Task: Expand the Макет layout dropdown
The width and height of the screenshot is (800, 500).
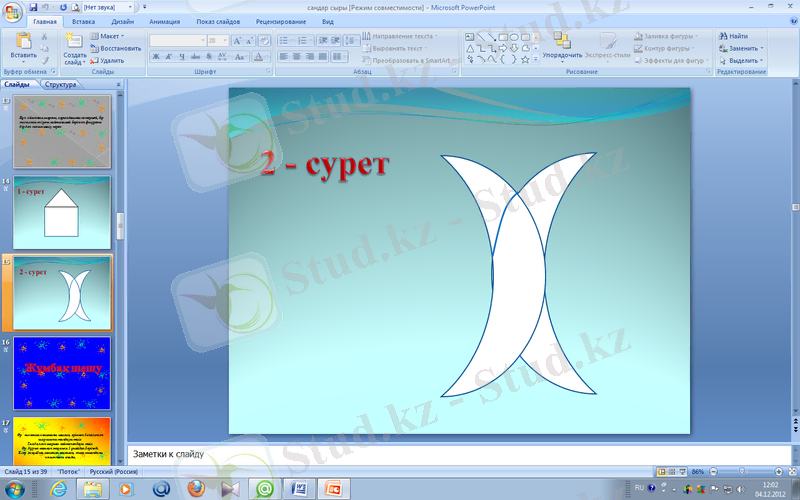Action: pyautogui.click(x=110, y=36)
